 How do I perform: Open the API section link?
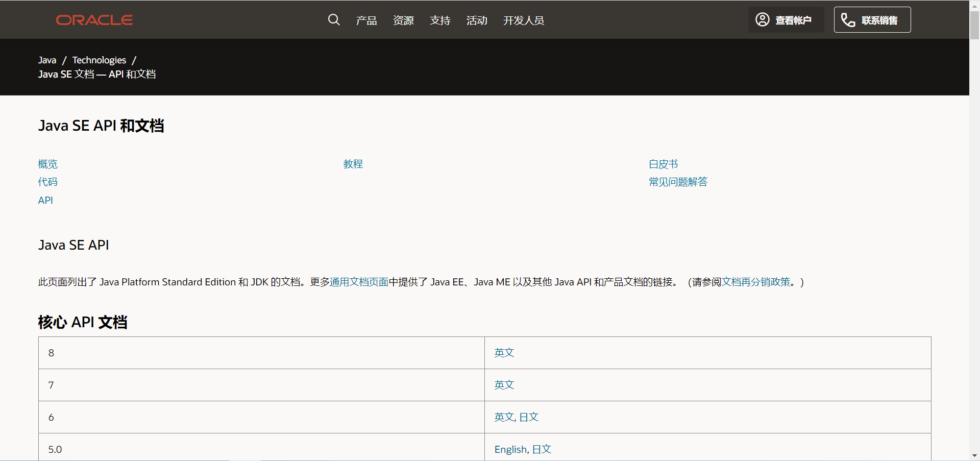[x=45, y=200]
